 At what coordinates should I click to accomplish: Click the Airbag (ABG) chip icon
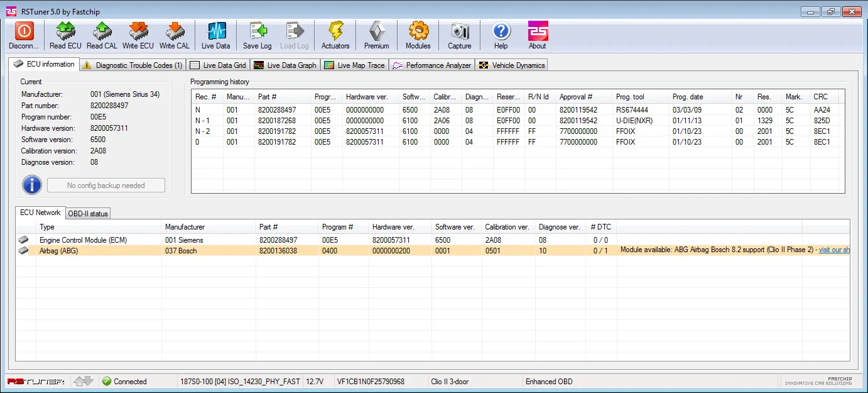coord(24,250)
